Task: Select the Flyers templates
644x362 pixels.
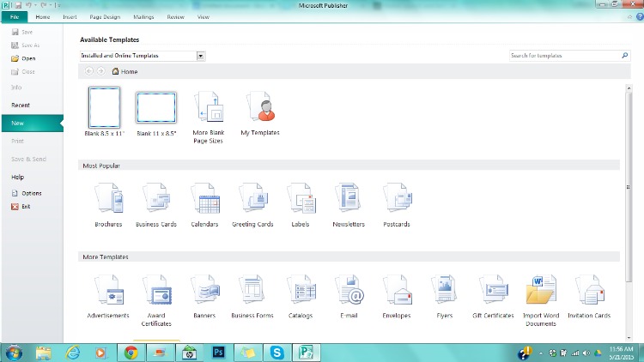Action: [x=445, y=297]
